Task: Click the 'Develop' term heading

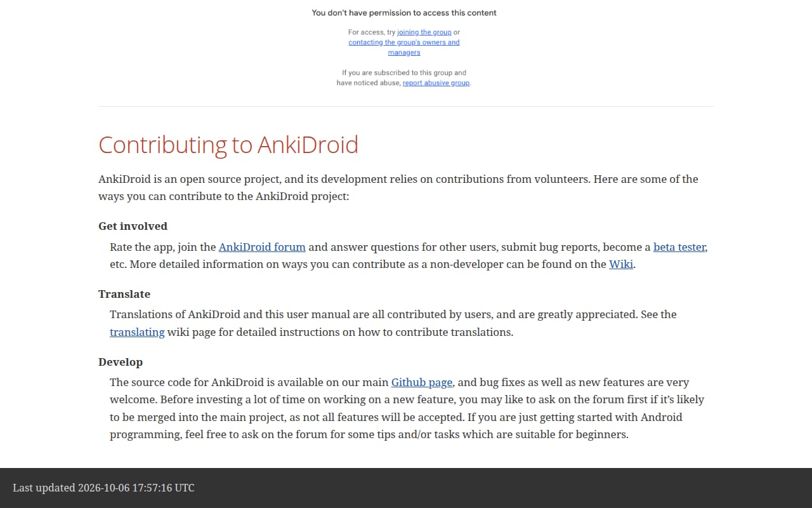Action: point(121,362)
